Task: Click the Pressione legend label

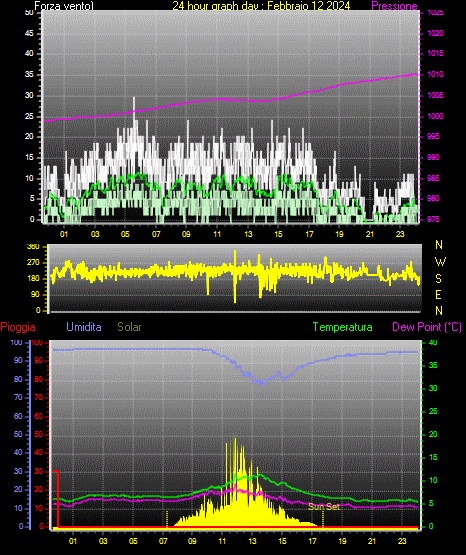Action: (394, 6)
